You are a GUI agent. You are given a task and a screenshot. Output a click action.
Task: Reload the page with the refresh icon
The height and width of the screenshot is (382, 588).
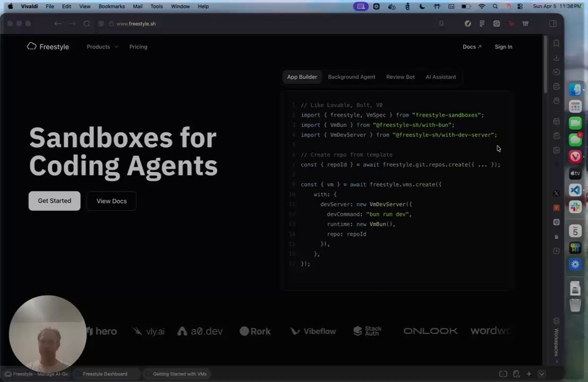[x=87, y=24]
